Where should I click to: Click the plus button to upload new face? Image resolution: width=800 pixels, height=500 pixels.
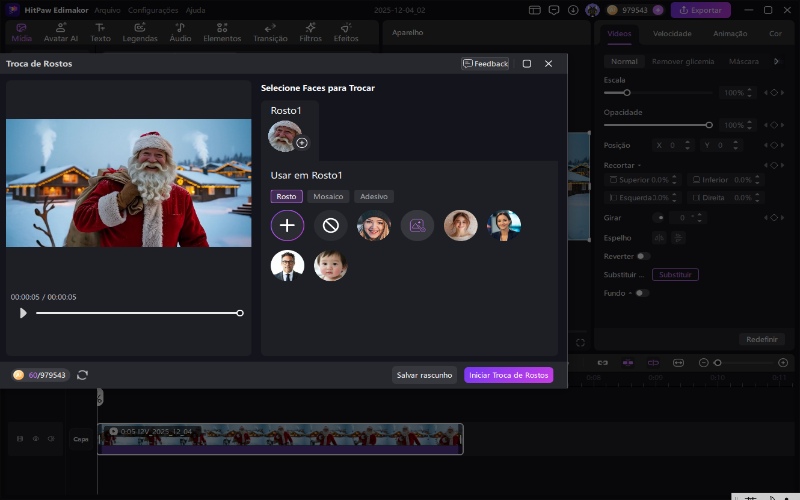[x=287, y=225]
